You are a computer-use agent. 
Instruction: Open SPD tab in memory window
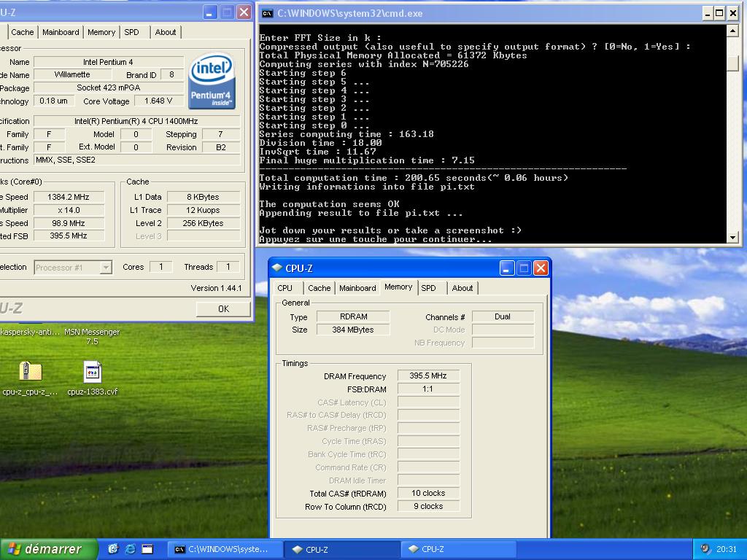click(x=428, y=288)
